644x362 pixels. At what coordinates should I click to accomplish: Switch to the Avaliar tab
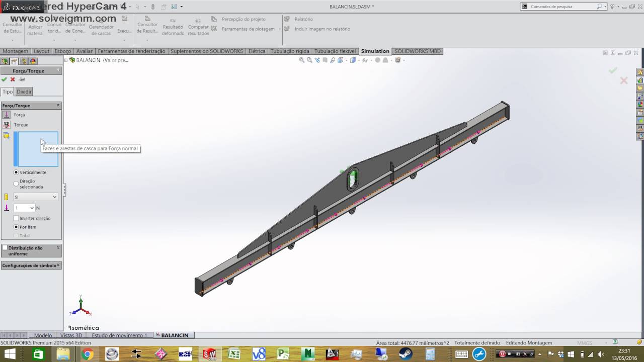[x=85, y=51]
